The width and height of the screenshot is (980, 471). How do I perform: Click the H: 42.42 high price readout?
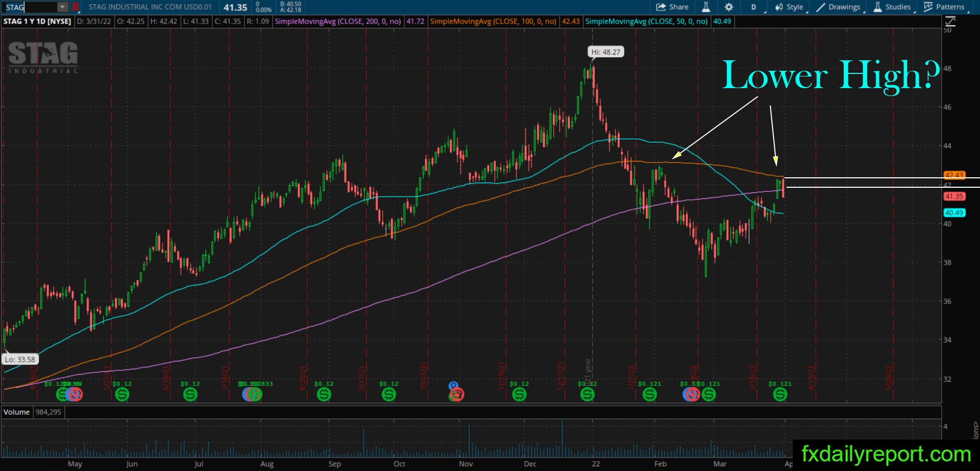[164, 22]
